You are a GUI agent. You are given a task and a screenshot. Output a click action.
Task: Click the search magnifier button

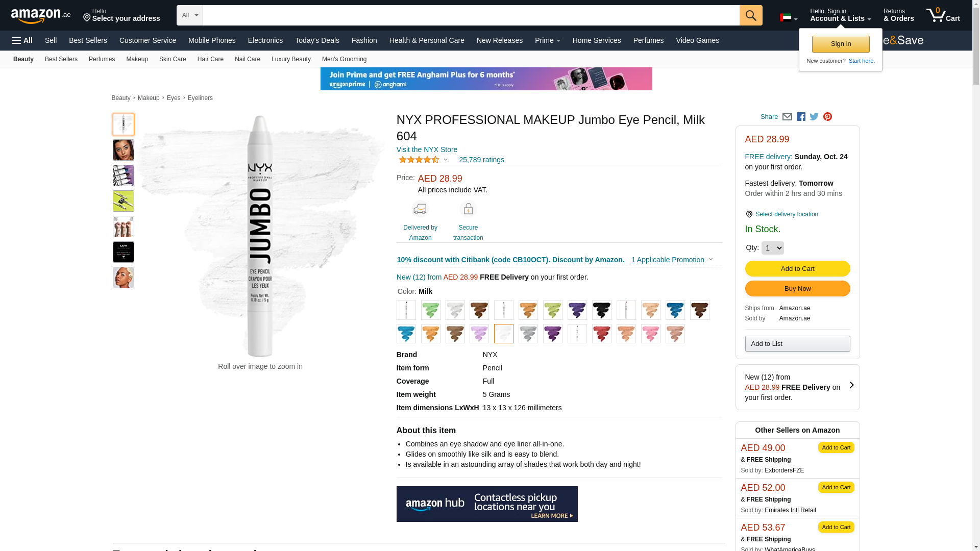(x=750, y=15)
